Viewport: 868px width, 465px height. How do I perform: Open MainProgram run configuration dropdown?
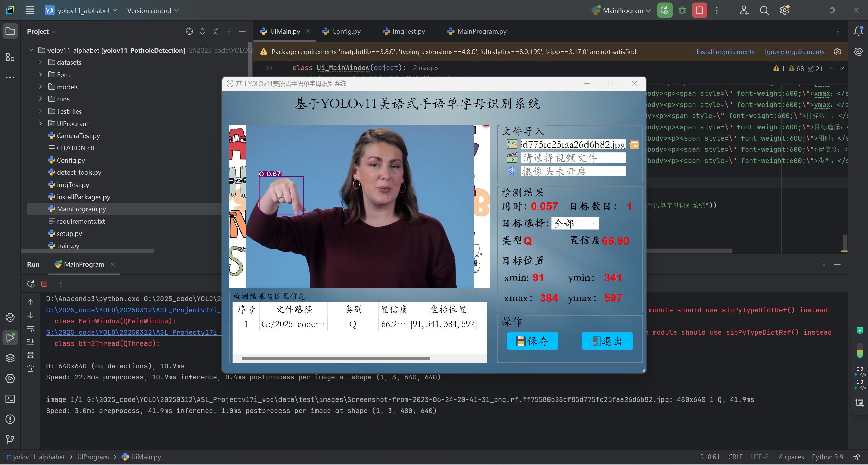(x=621, y=11)
